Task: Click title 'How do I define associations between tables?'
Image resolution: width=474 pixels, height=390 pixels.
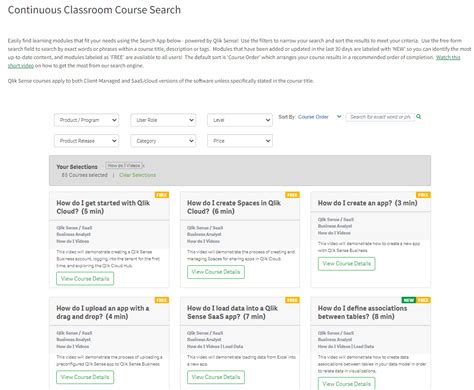Action: tap(362, 312)
